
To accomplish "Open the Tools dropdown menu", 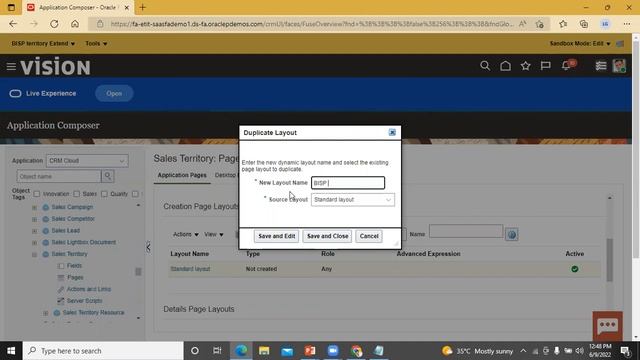I will click(x=96, y=43).
